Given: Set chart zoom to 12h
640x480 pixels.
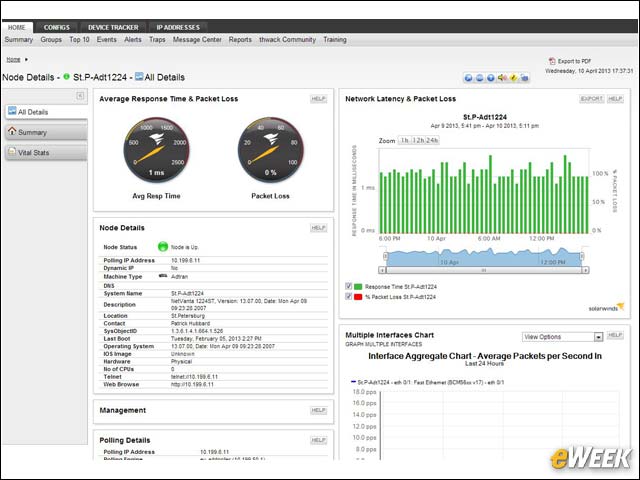Looking at the screenshot, I should [418, 140].
